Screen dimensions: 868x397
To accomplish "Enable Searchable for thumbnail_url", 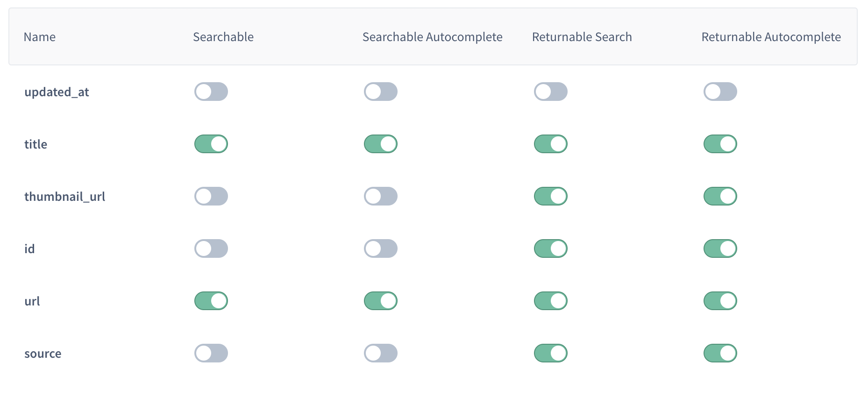I will 211,196.
